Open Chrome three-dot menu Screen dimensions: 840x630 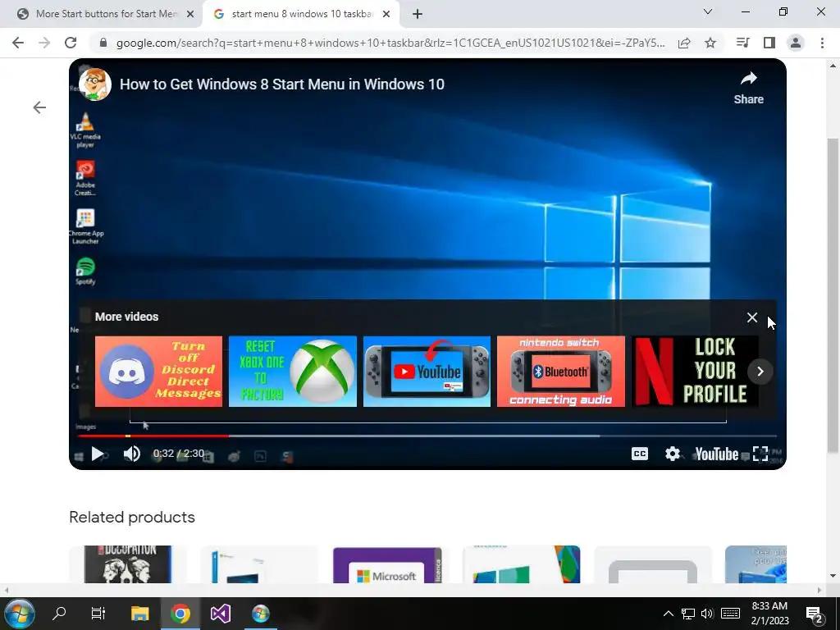pyautogui.click(x=822, y=43)
